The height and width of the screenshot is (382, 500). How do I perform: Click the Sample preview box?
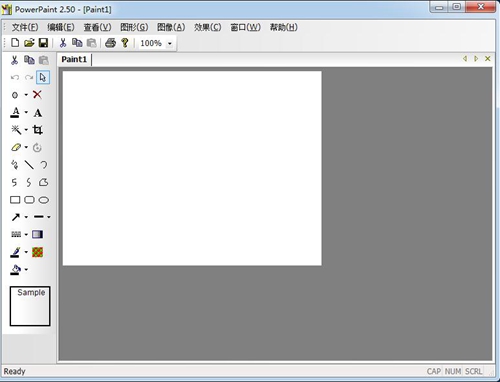[x=30, y=306]
